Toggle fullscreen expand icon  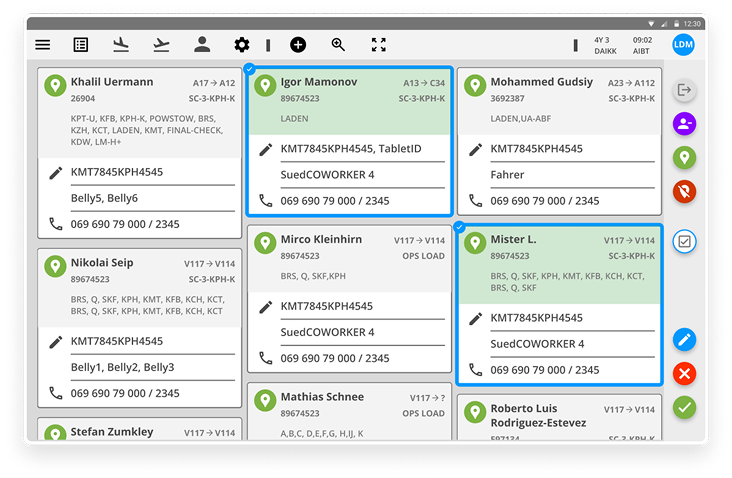pyautogui.click(x=378, y=45)
